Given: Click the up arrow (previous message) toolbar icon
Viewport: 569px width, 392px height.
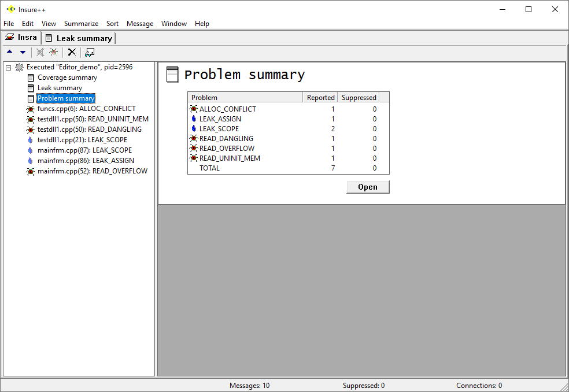Looking at the screenshot, I should click(x=10, y=52).
